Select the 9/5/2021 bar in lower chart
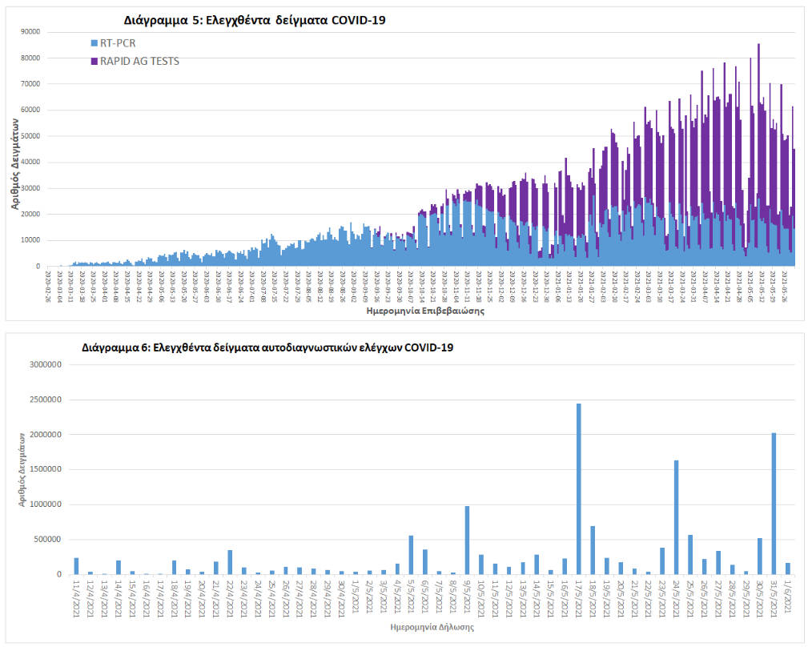The width and height of the screenshot is (812, 651). [467, 540]
